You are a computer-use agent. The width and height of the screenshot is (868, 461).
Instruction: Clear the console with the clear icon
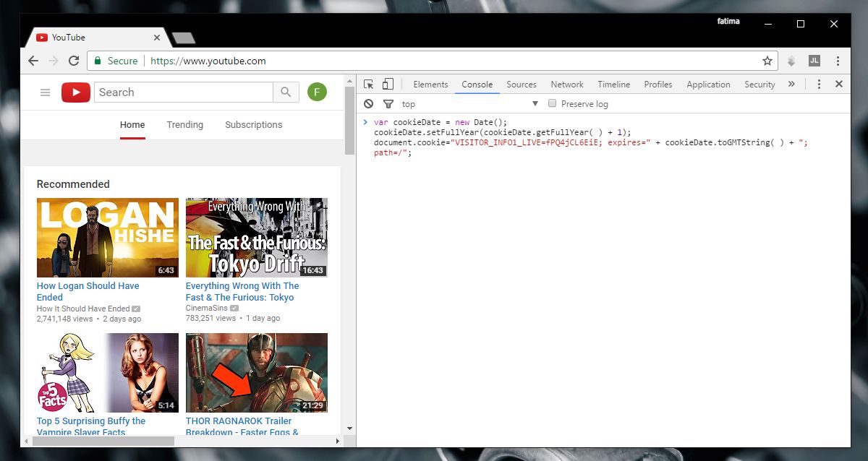(369, 104)
